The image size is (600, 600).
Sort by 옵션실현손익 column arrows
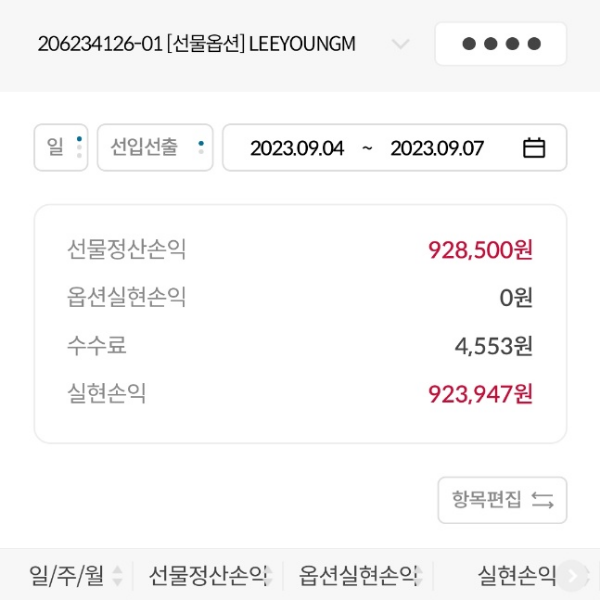tap(420, 576)
